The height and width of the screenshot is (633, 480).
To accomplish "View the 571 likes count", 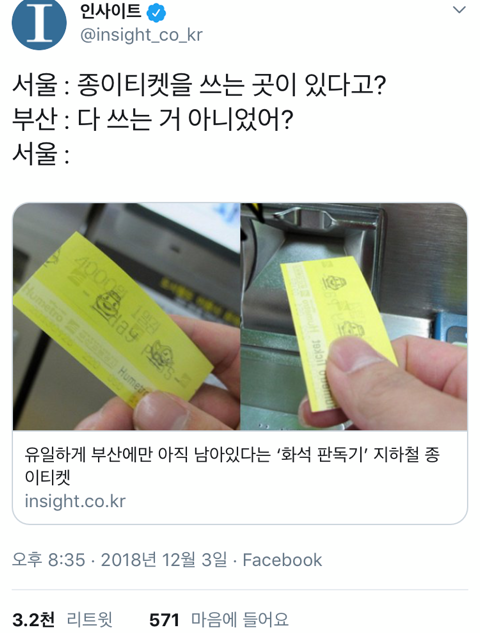I will pos(164,620).
